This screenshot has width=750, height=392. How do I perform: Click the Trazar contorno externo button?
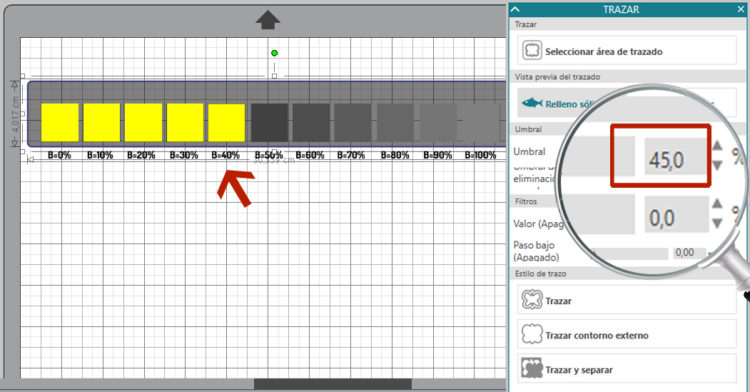627,334
